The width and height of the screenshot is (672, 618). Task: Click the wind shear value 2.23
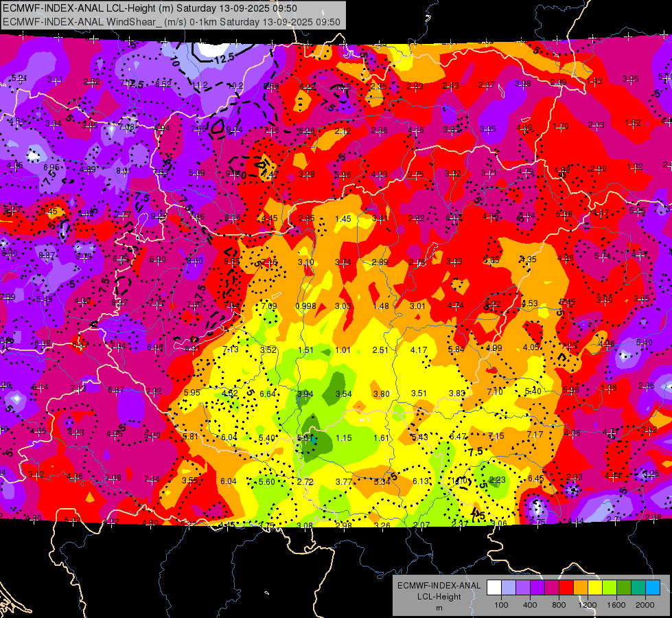pyautogui.click(x=497, y=479)
